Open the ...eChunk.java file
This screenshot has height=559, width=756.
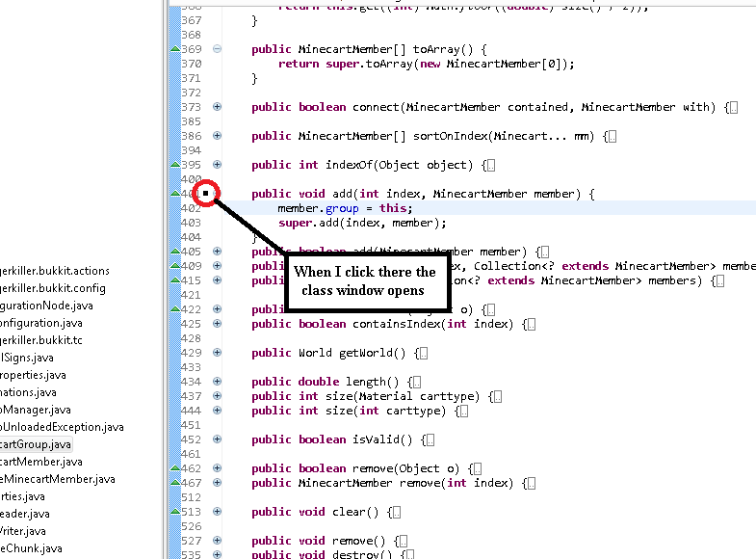[31, 548]
